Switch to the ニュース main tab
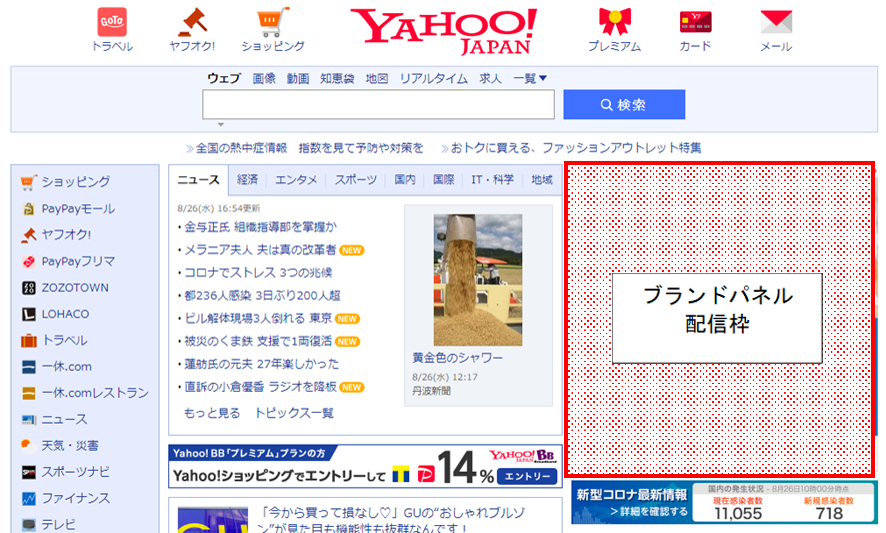Image resolution: width=886 pixels, height=533 pixels. (x=198, y=180)
